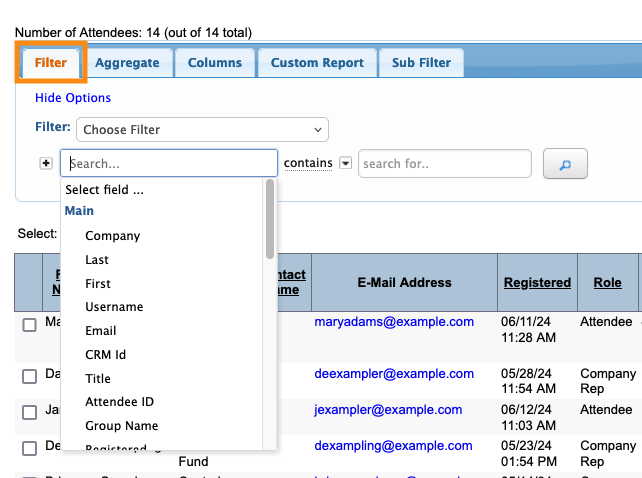
Task: Go to the Custom Report tab
Action: [317, 63]
